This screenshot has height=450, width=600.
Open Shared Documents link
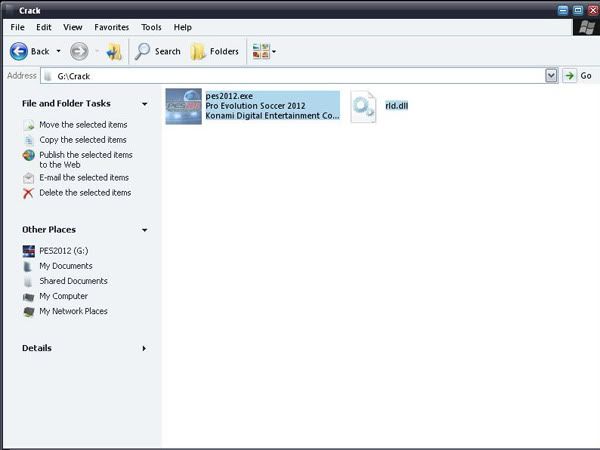[x=73, y=281]
